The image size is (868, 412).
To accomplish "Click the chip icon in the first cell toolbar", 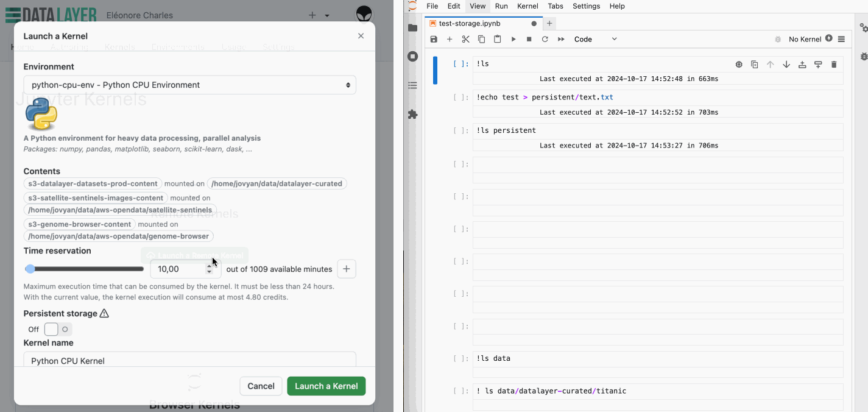I will click(739, 65).
